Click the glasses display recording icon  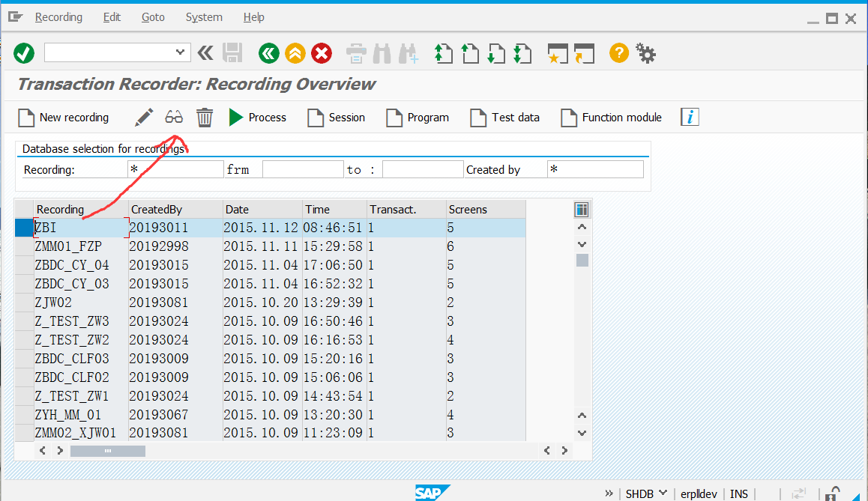coord(174,117)
